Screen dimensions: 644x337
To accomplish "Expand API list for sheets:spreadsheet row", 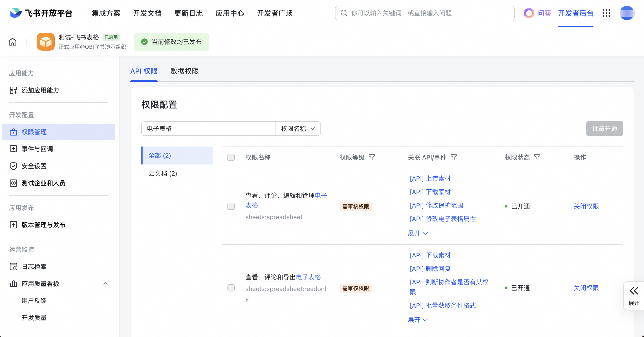I will [418, 233].
